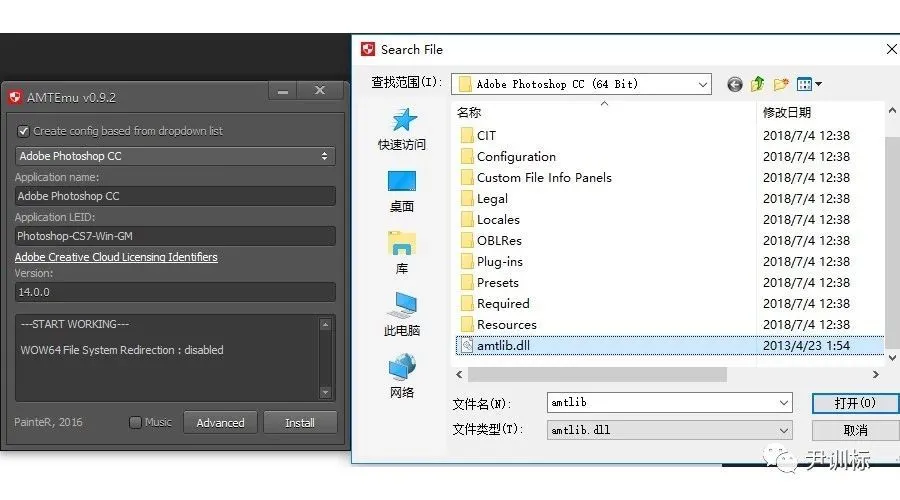Click the 文件名 text field

click(x=662, y=402)
